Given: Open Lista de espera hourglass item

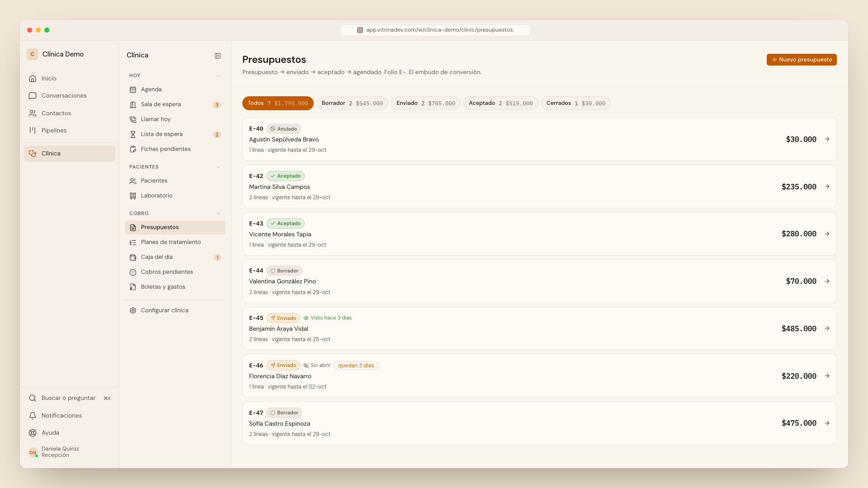Looking at the screenshot, I should click(175, 134).
